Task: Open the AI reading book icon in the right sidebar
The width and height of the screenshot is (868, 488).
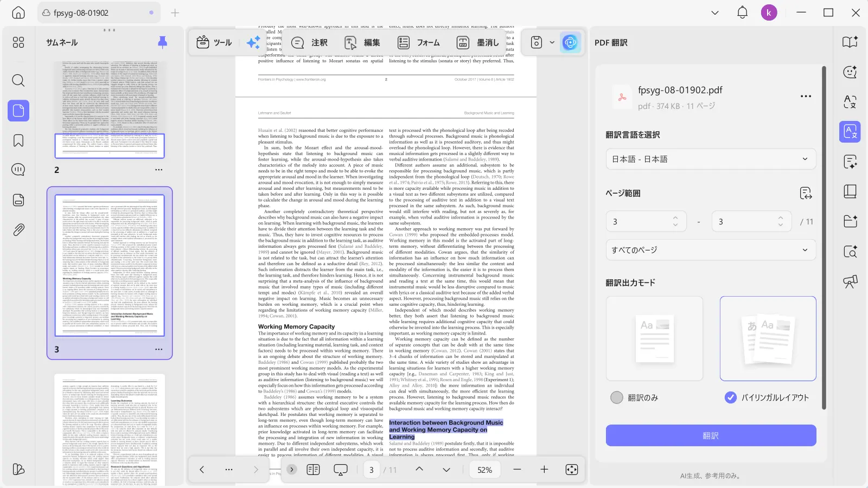Action: pyautogui.click(x=850, y=42)
